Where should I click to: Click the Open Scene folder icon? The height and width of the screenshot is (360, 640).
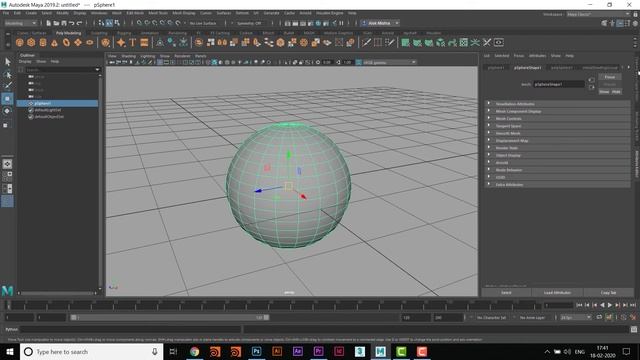click(56, 23)
